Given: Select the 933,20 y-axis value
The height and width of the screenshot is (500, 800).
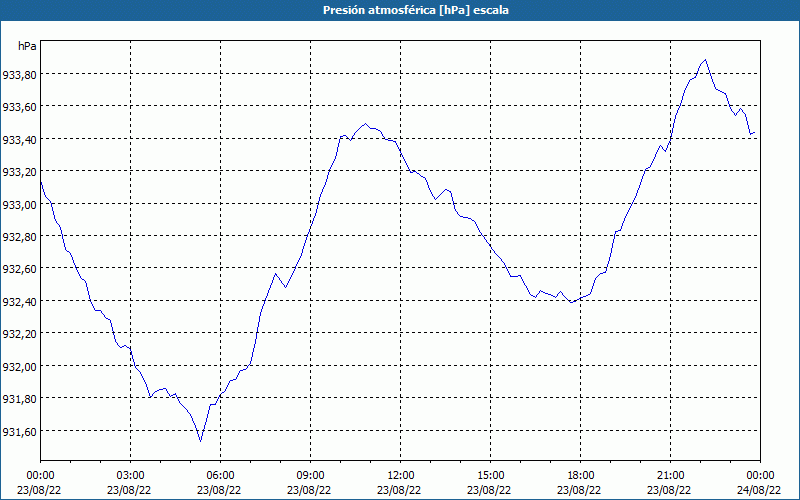Looking at the screenshot, I should tap(19, 171).
